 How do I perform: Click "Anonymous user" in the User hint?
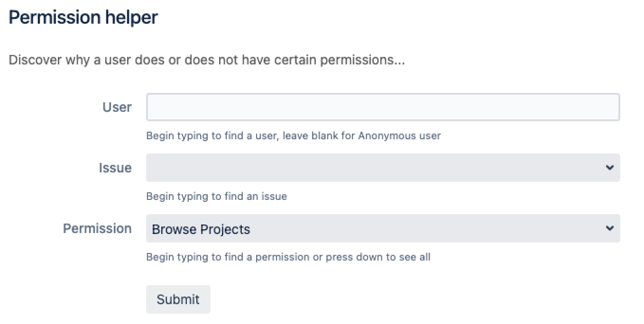(399, 136)
